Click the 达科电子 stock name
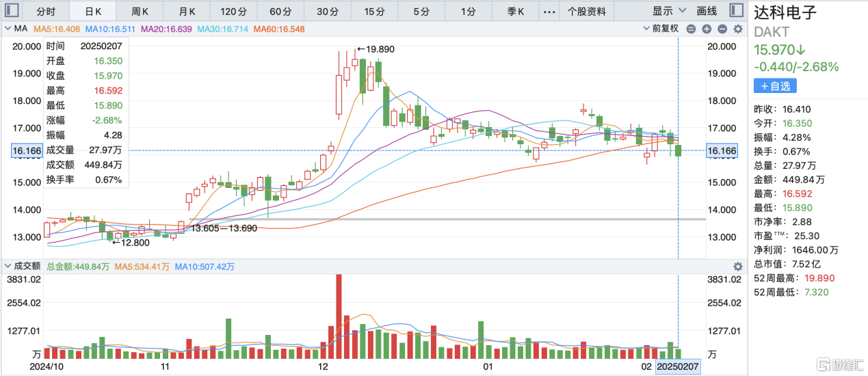Screen dimensions: 868x376 [785, 13]
